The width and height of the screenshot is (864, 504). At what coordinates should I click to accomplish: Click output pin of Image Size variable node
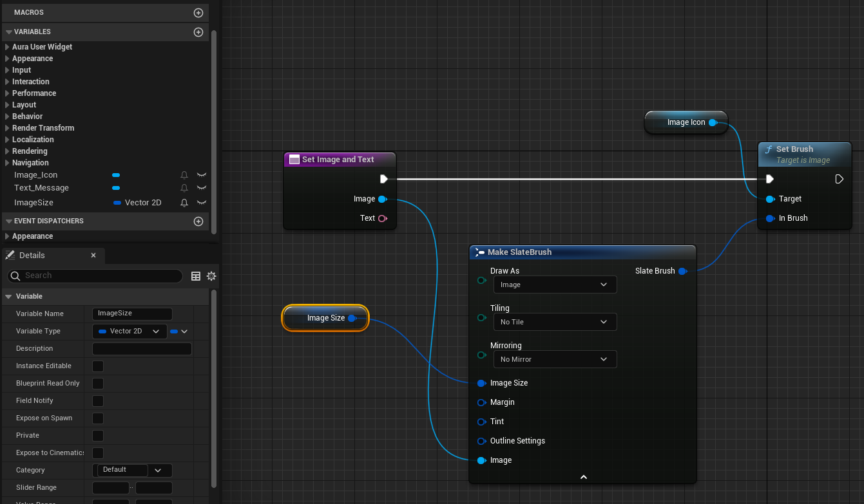click(352, 318)
